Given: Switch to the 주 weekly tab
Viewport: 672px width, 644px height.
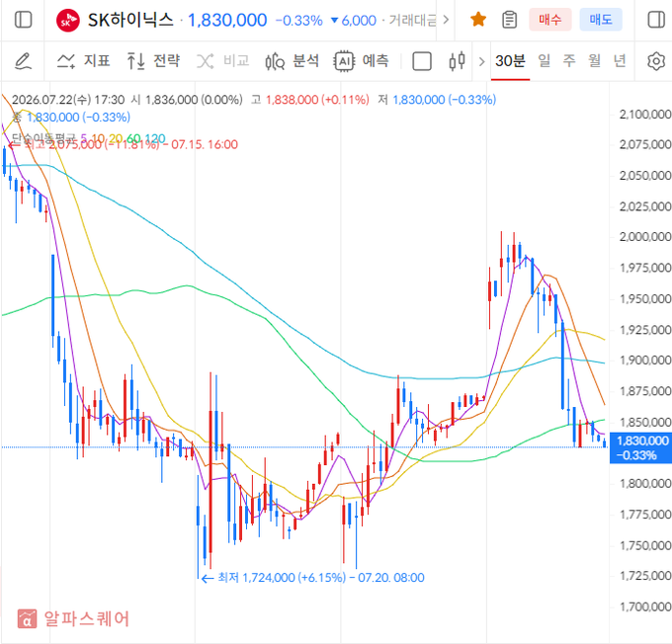Looking at the screenshot, I should click(569, 61).
